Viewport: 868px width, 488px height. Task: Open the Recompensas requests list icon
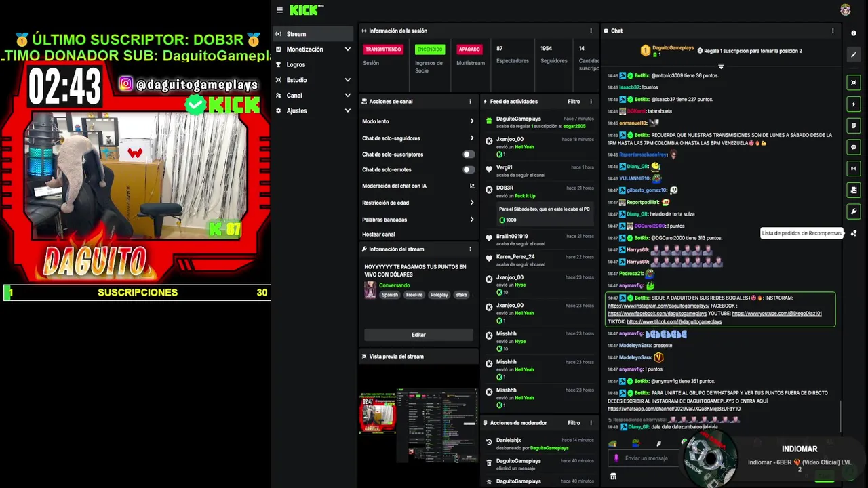point(854,233)
